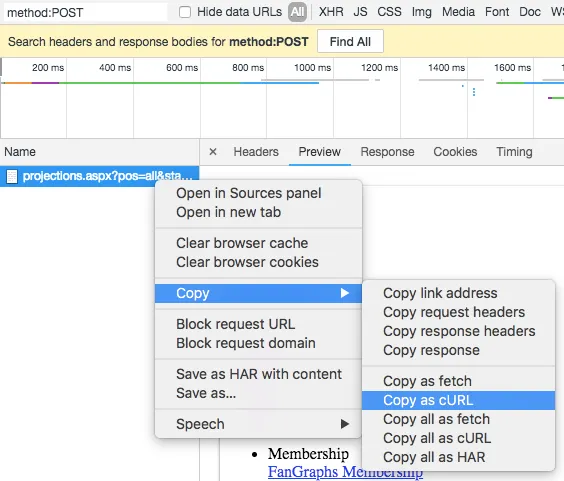Switch to the Preview tab
This screenshot has height=481, width=564.
pos(320,152)
